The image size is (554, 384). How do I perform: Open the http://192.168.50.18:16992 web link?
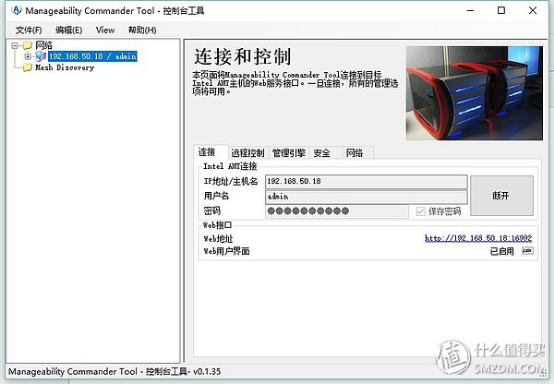click(478, 238)
